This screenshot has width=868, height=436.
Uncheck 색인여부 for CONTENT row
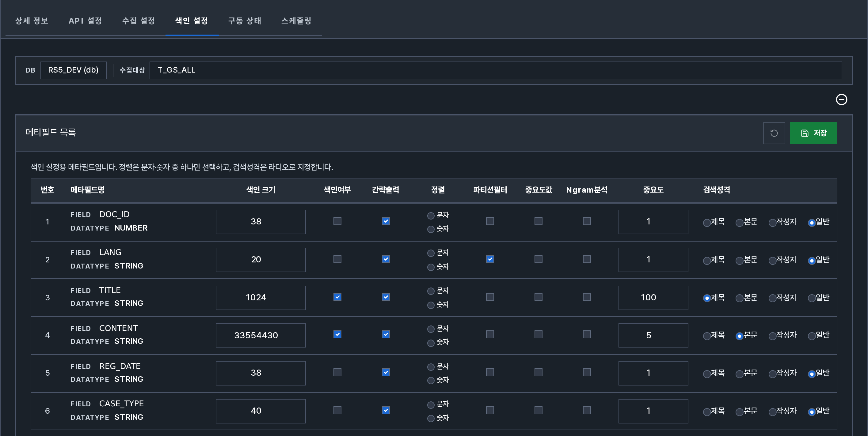[337, 334]
